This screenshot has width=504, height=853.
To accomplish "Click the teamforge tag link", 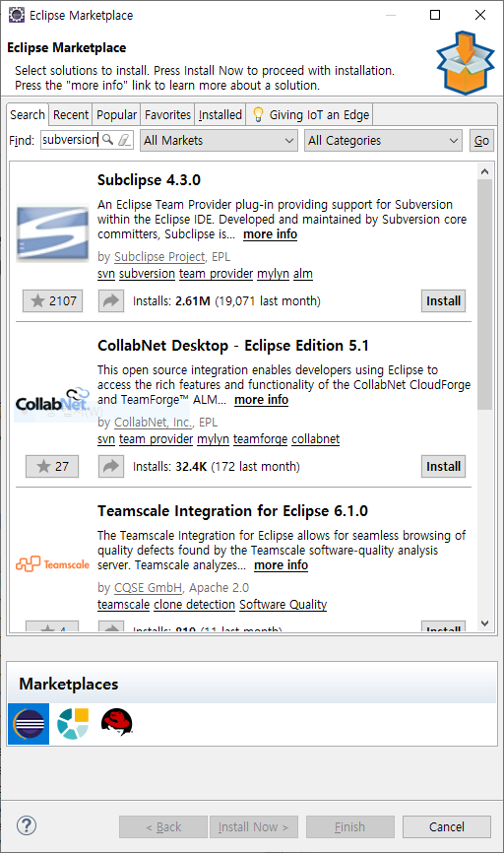I will click(x=261, y=439).
